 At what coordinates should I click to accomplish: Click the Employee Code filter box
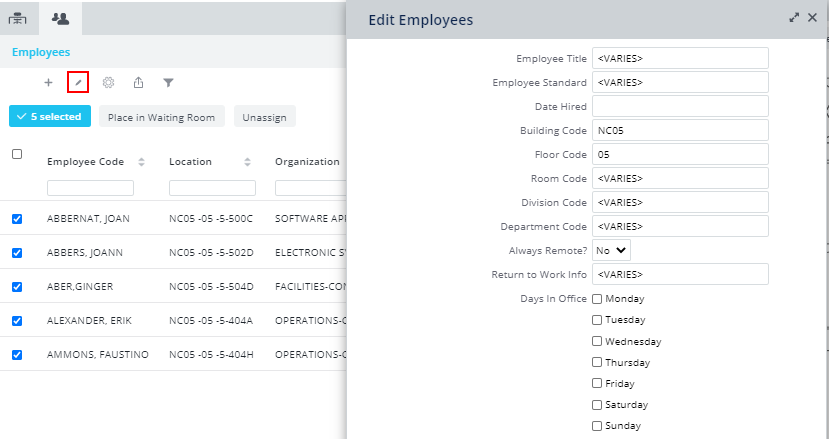point(90,188)
